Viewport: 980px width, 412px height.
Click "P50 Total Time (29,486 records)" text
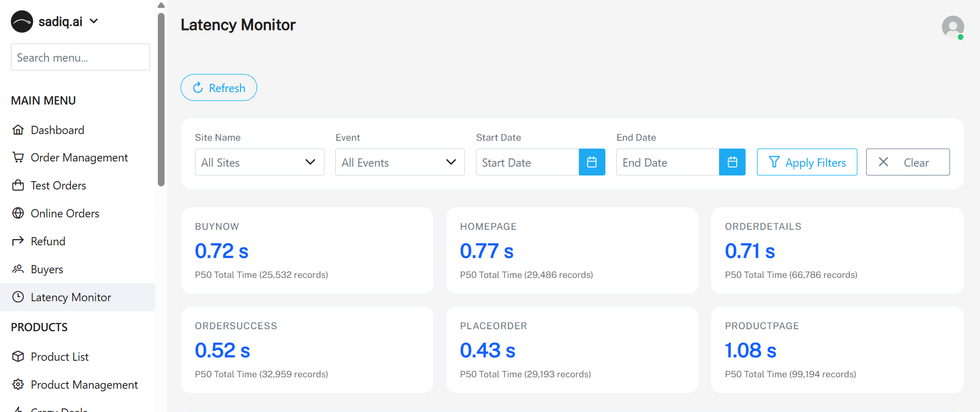tap(526, 275)
